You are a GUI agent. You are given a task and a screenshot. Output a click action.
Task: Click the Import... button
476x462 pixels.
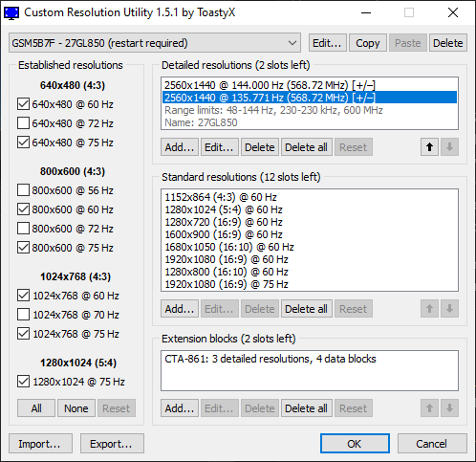tap(40, 444)
